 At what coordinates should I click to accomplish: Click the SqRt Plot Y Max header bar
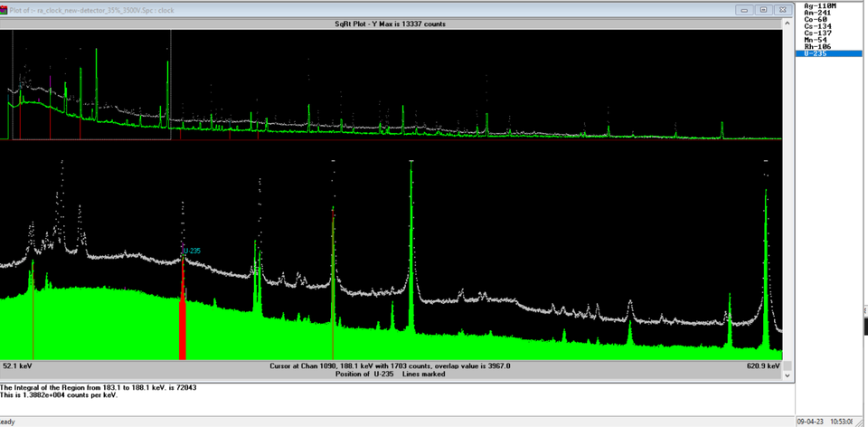pos(391,24)
